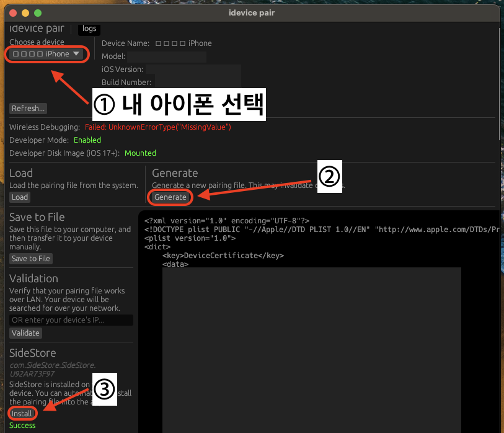Open the device chooser dropdown showing iPhone
504x433 pixels.
pos(46,54)
